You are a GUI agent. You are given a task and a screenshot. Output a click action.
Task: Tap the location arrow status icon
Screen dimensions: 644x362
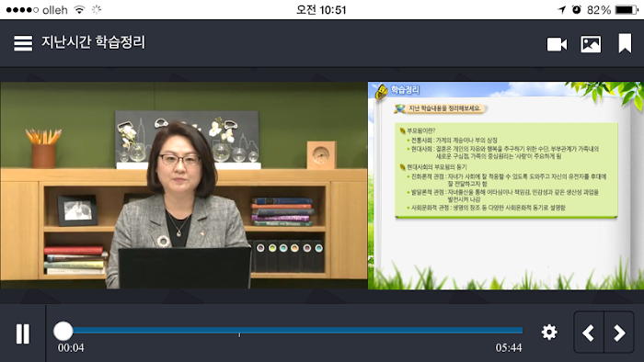pos(561,10)
